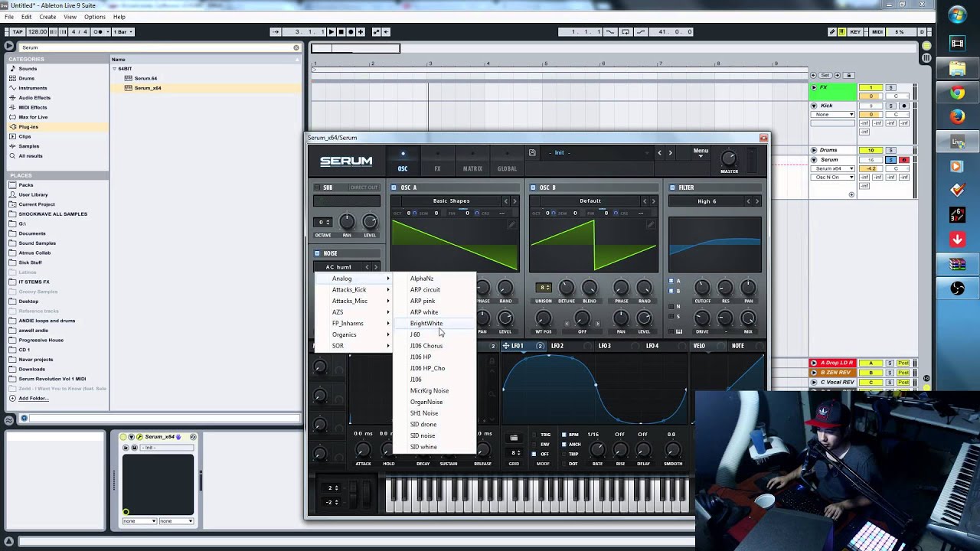This screenshot has width=980, height=551.
Task: Arm the global Record button
Action: tap(351, 31)
